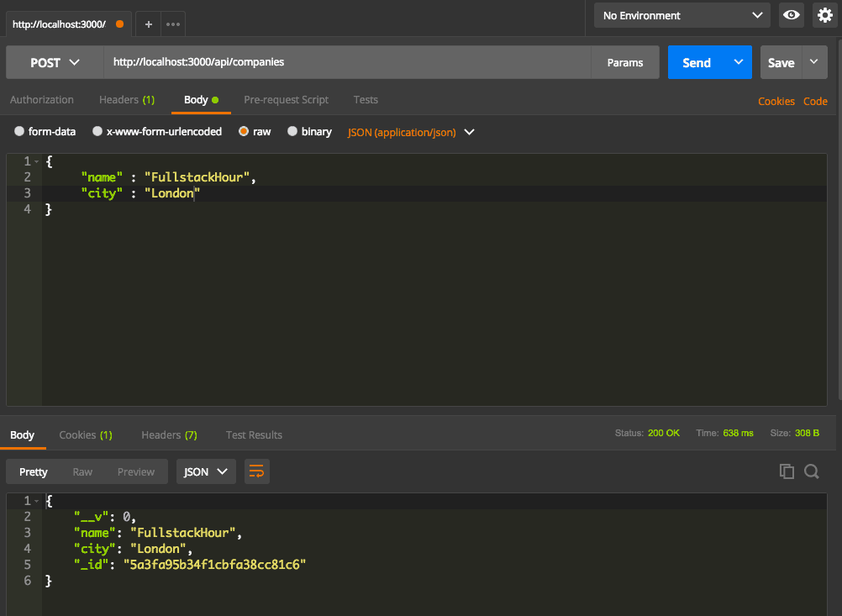Image resolution: width=842 pixels, height=616 pixels.
Task: Click the Params button
Action: point(625,62)
